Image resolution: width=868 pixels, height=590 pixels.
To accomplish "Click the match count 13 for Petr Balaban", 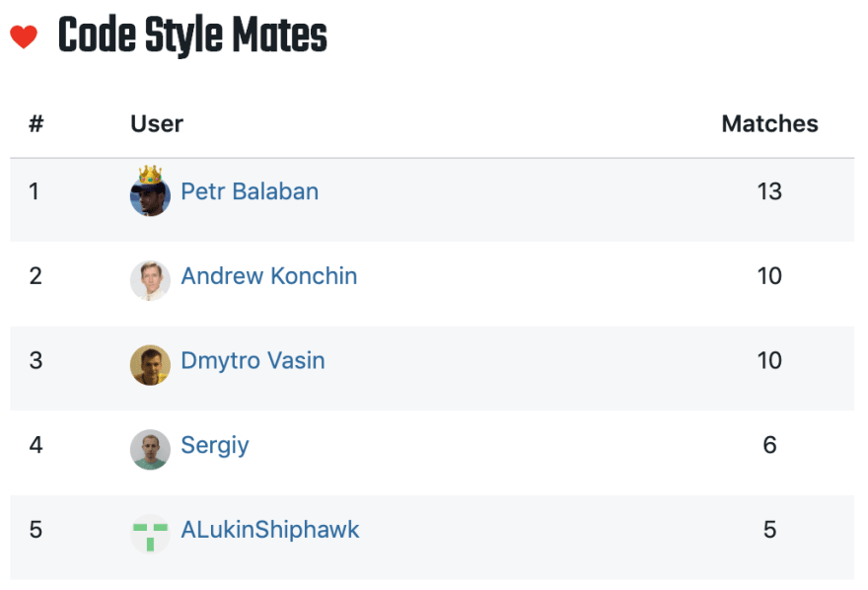I will point(769,191).
